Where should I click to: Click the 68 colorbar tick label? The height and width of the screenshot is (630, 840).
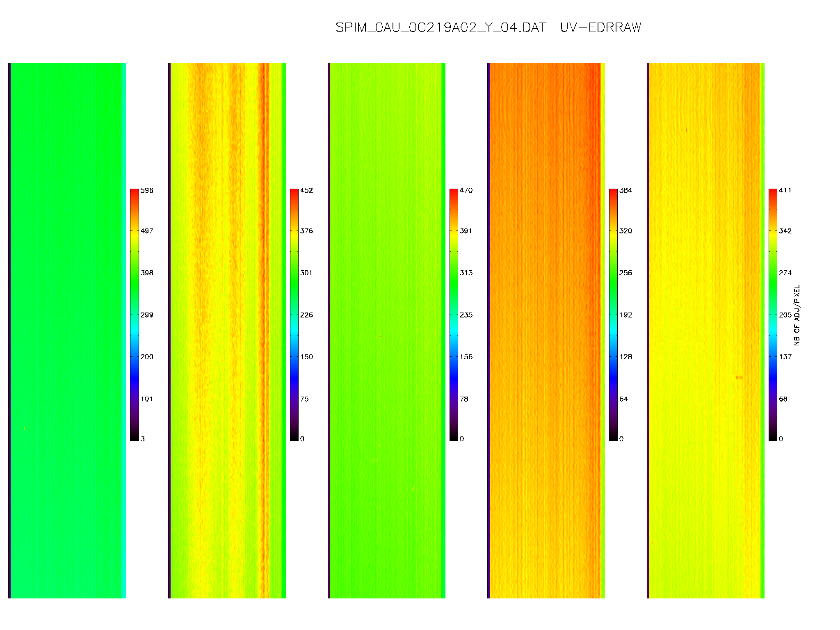[783, 399]
